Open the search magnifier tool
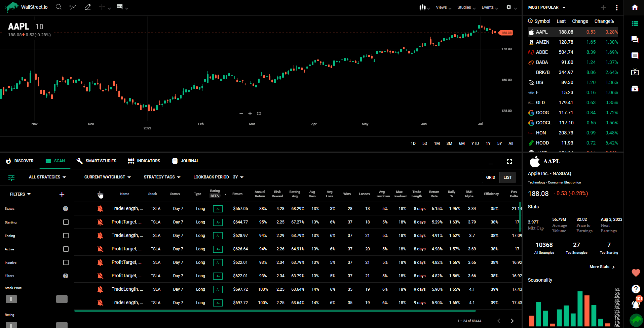This screenshot has height=328, width=644. pyautogui.click(x=59, y=7)
